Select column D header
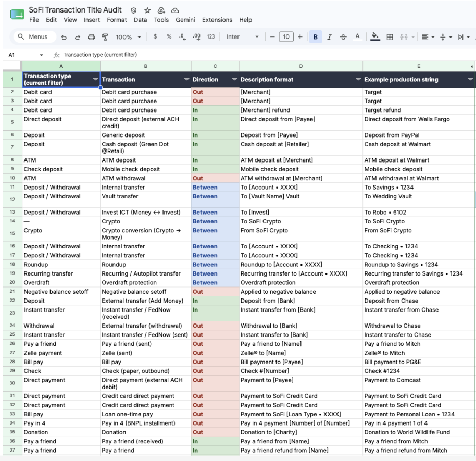Screen dimensions: 476x461 click(x=301, y=66)
